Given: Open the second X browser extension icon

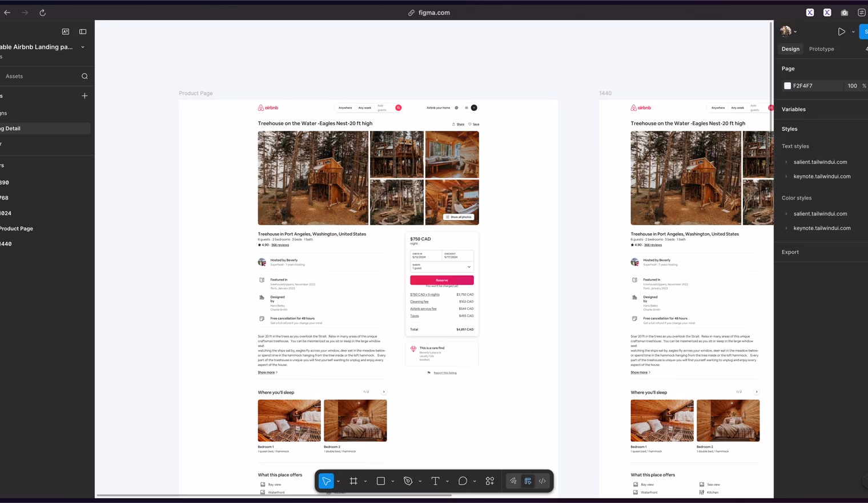Looking at the screenshot, I should 827,13.
